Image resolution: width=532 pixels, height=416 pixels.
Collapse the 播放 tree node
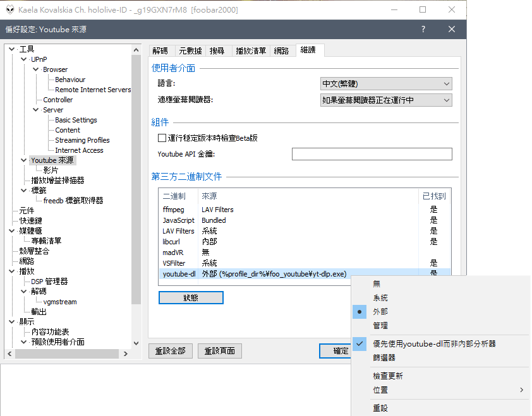tap(12, 271)
